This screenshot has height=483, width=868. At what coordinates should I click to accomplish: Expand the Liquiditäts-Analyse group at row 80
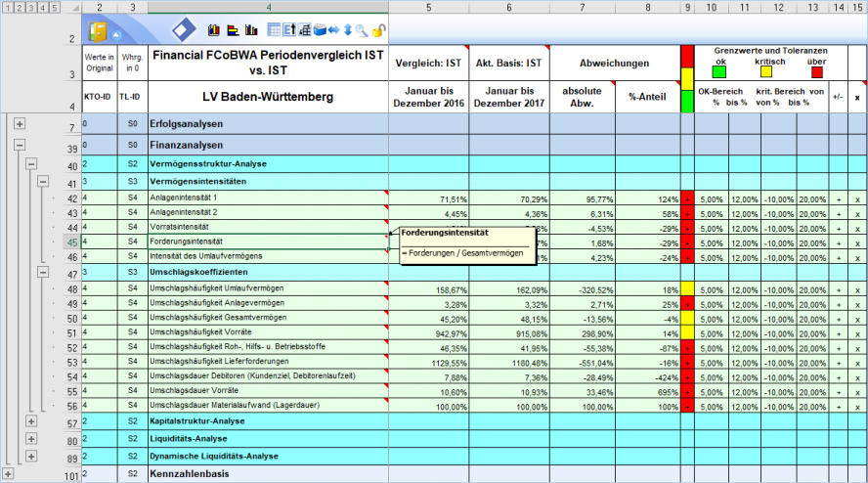31,438
